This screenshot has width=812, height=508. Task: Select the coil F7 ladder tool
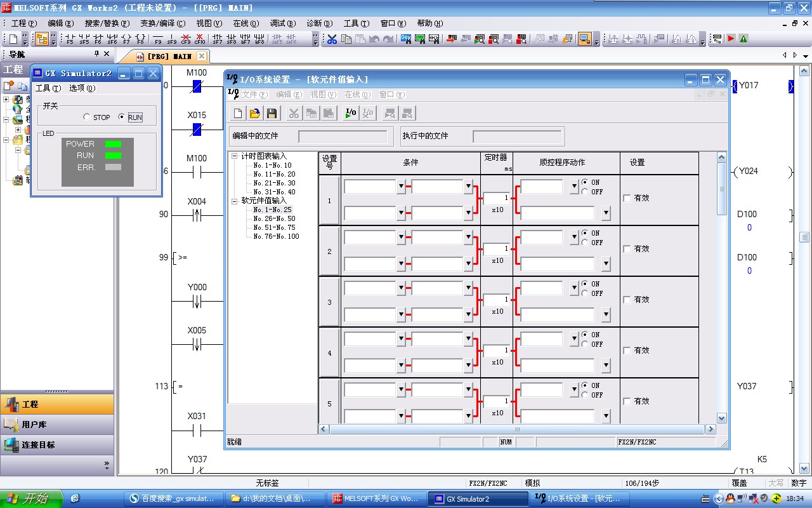click(x=126, y=39)
